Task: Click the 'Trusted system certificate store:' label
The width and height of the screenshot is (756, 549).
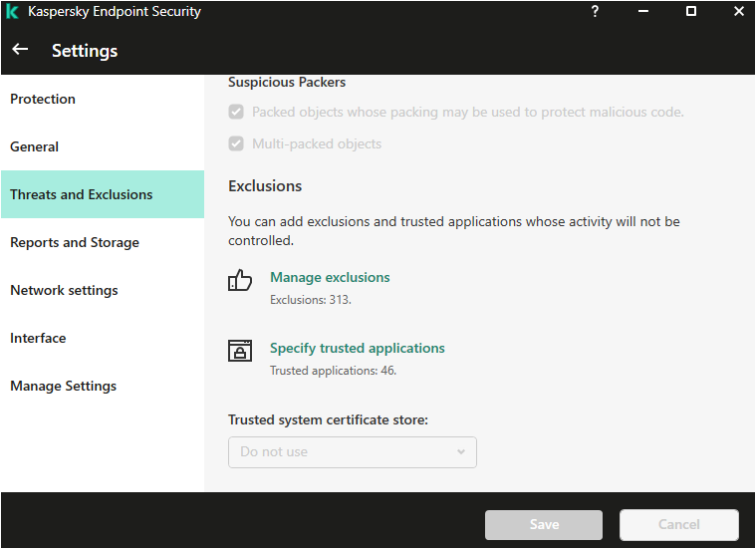Action: pos(328,419)
